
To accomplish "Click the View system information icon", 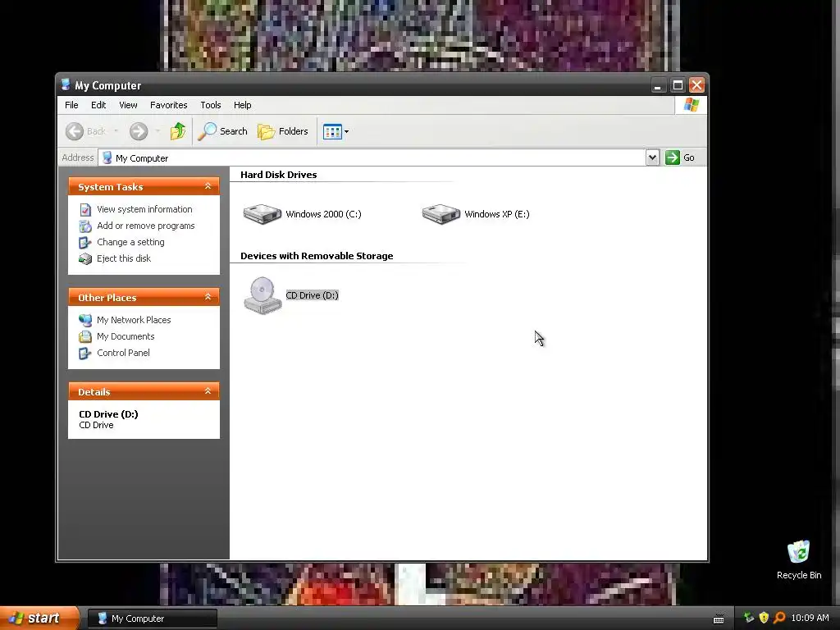I will pos(85,209).
